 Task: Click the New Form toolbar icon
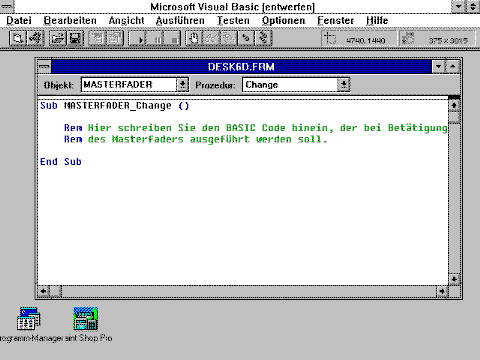[x=17, y=38]
